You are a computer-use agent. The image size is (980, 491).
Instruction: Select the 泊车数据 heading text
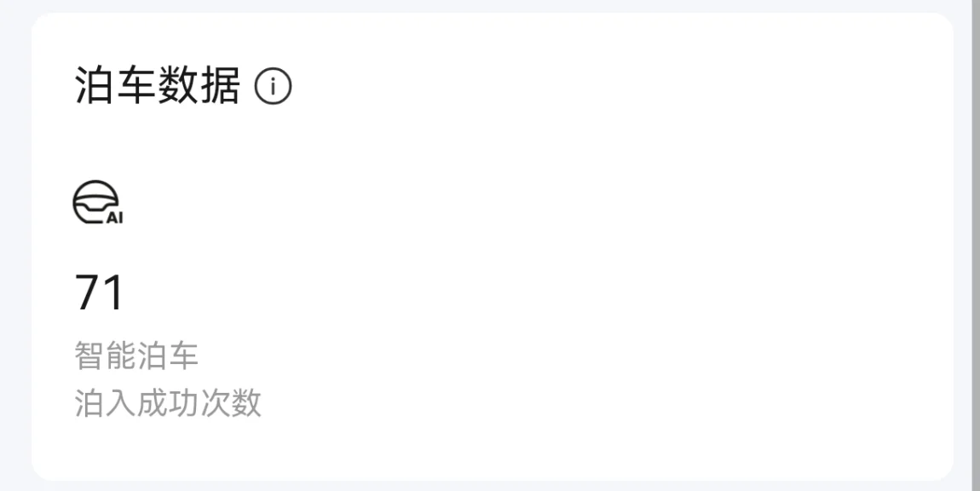(158, 87)
